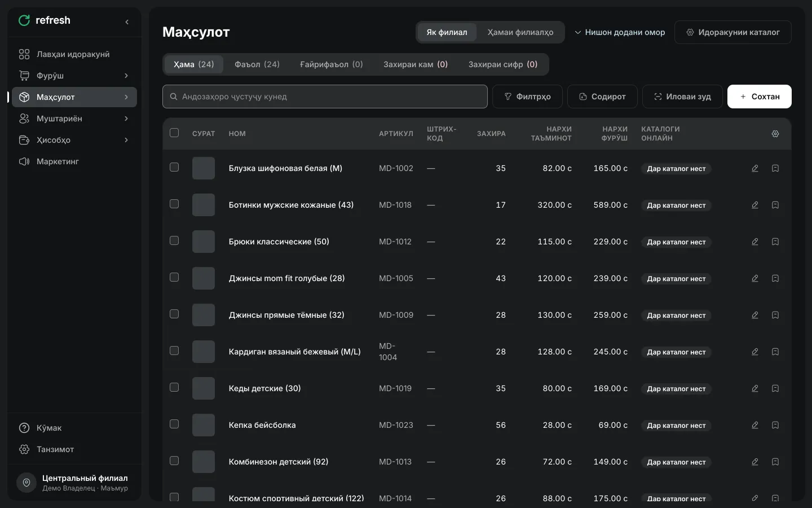Edit the Джинсы прямые тёмные (32) row
The width and height of the screenshot is (812, 508).
point(755,315)
